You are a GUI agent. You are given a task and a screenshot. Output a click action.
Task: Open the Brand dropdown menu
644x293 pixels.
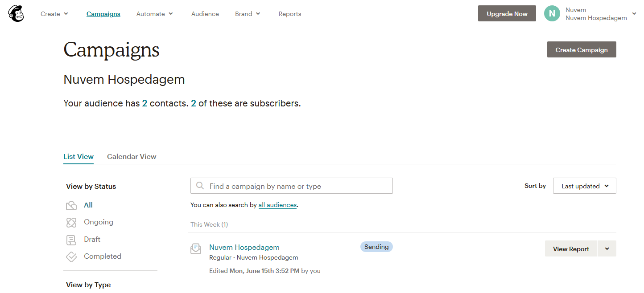(x=248, y=14)
